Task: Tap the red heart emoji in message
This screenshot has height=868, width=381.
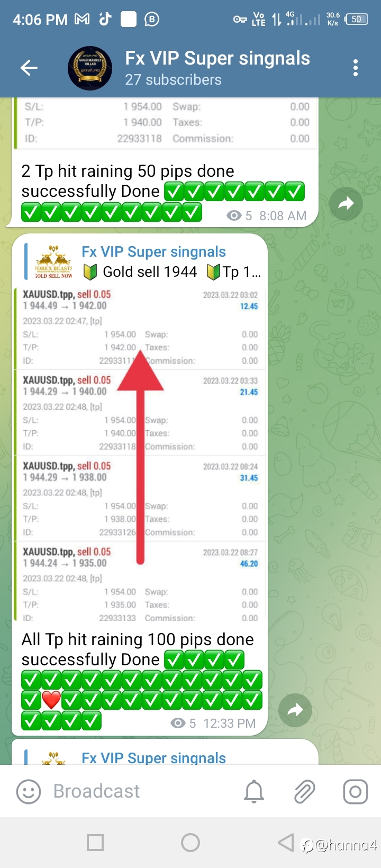Action: coord(51,700)
